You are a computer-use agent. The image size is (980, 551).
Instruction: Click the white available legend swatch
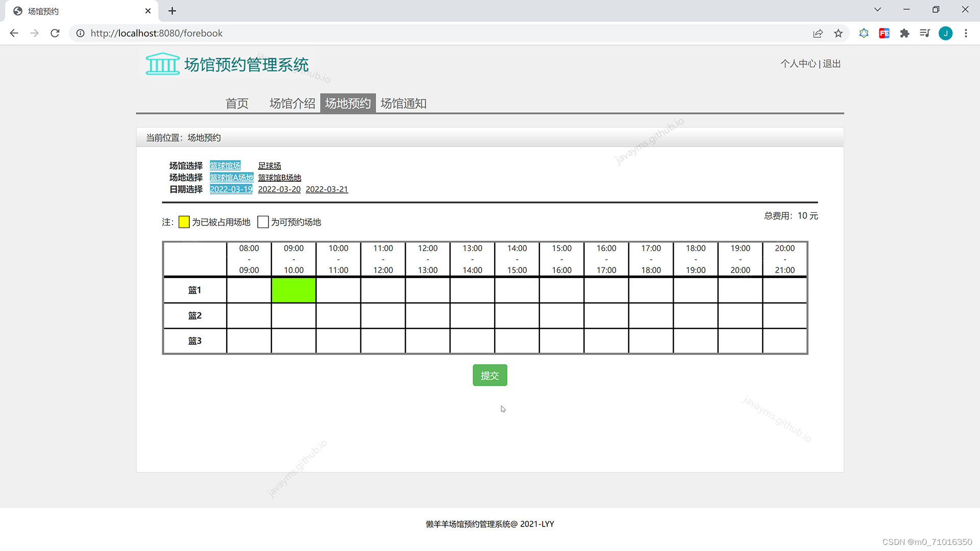click(263, 222)
